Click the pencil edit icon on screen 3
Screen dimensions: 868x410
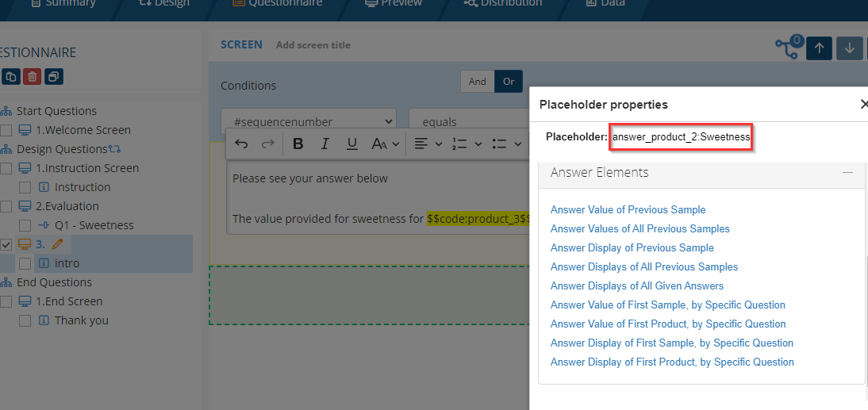[x=57, y=244]
